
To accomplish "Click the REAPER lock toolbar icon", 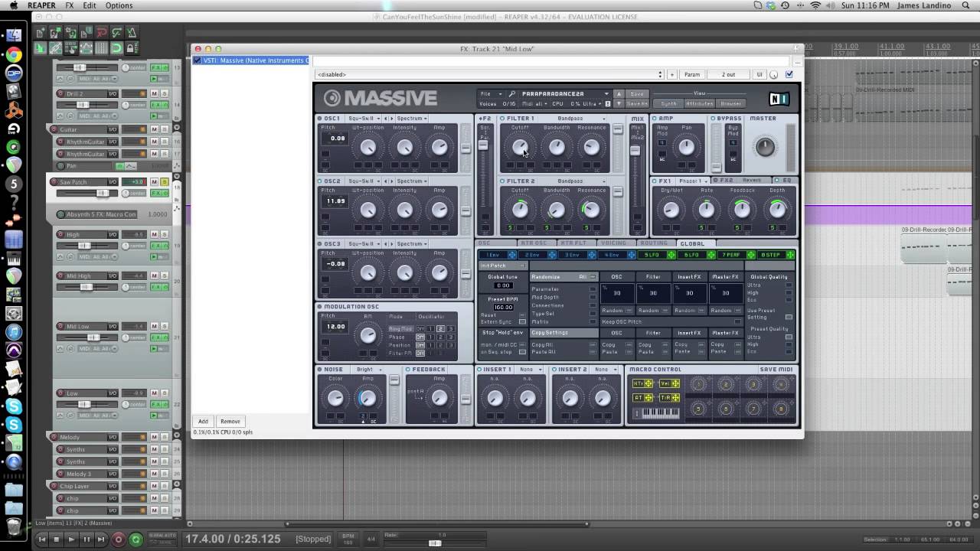I will 132,48.
